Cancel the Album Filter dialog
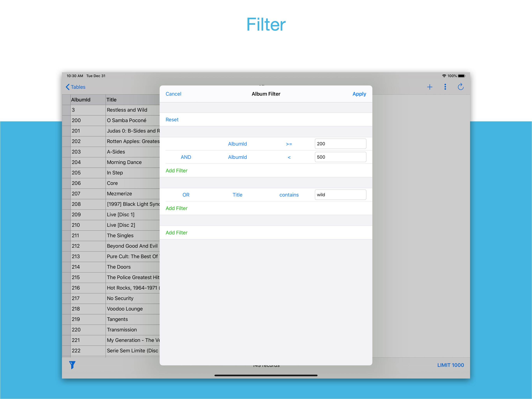This screenshot has height=399, width=532. [x=173, y=94]
